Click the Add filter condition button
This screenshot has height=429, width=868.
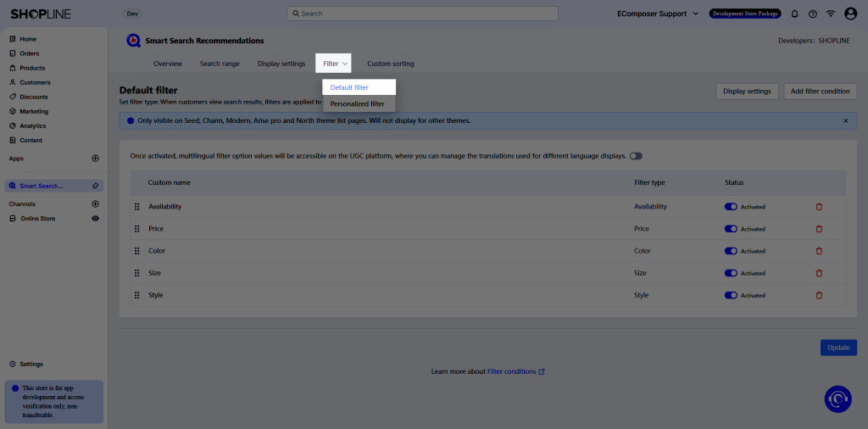pos(820,92)
